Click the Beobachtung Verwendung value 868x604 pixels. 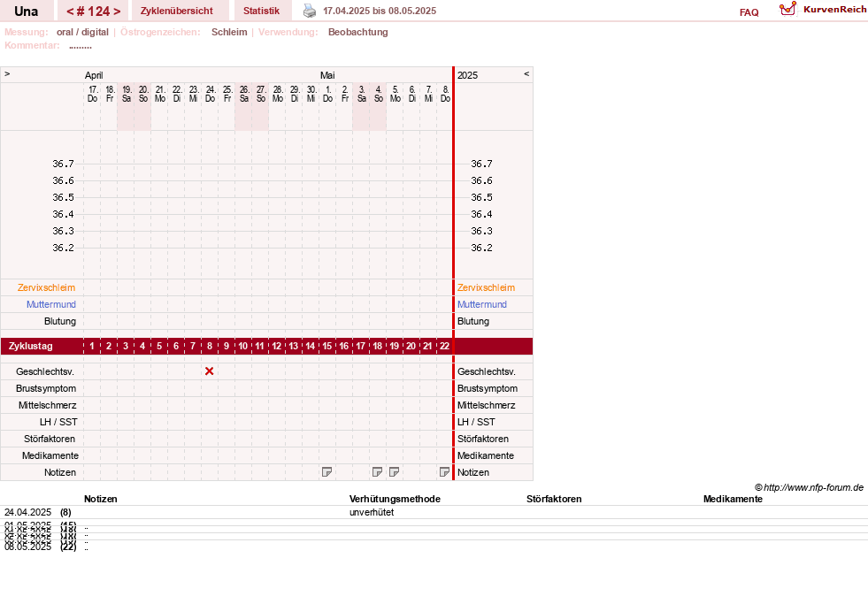pos(358,32)
